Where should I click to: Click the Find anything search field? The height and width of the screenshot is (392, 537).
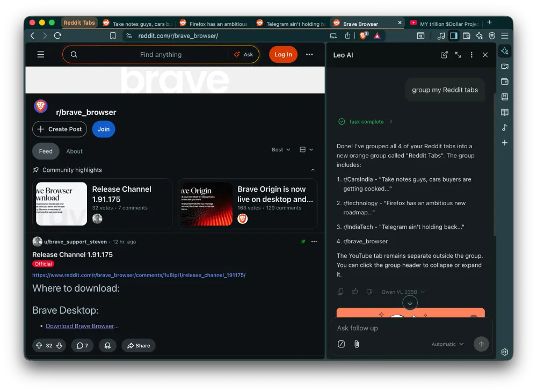click(161, 54)
